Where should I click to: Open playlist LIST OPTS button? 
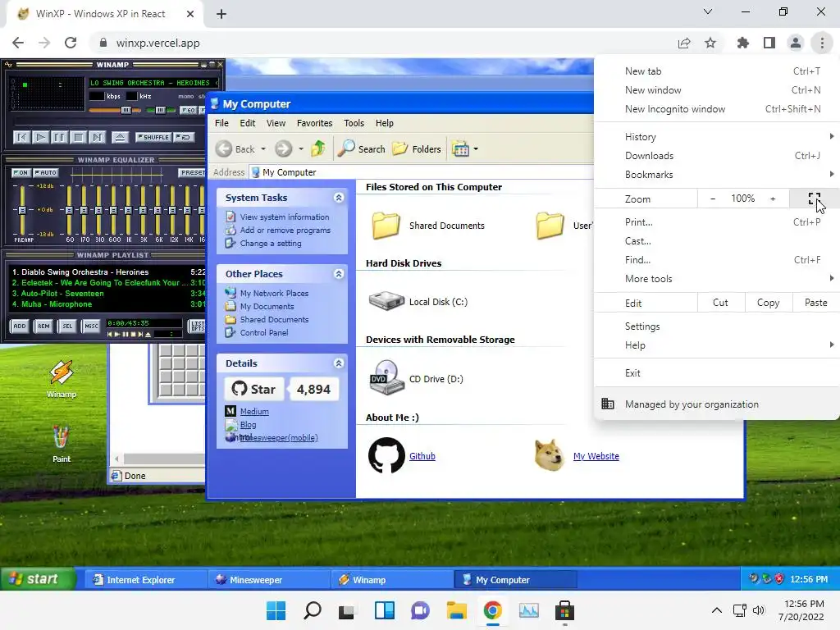[197, 326]
